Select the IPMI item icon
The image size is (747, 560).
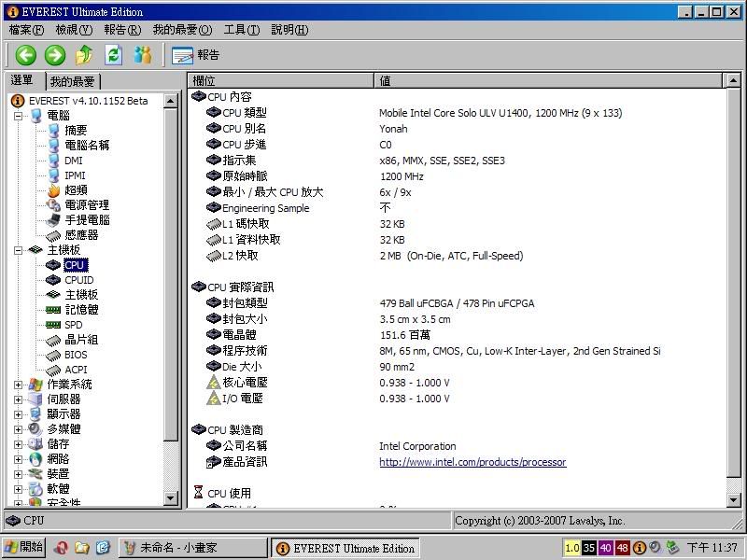54,175
